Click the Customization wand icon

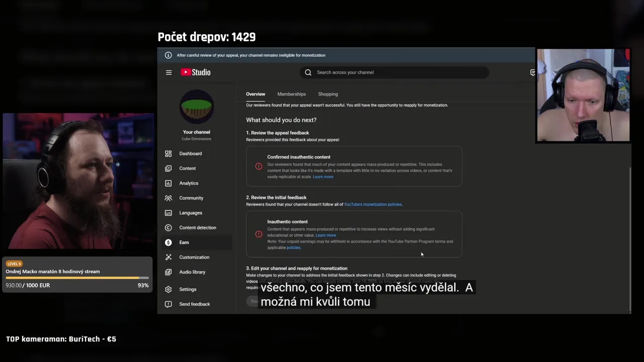coord(168,257)
